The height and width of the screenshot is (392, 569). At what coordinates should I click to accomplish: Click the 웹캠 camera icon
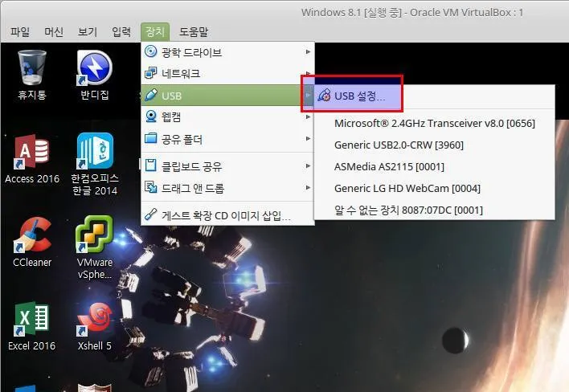(150, 116)
